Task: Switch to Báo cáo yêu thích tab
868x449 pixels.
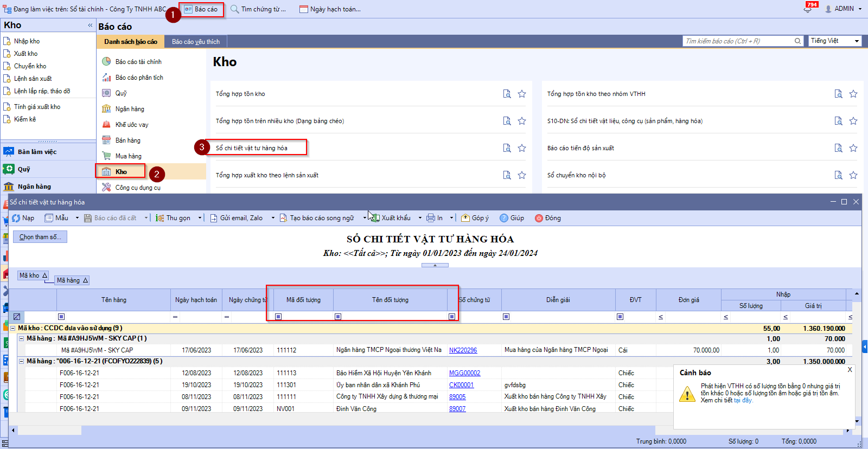Action: [196, 42]
